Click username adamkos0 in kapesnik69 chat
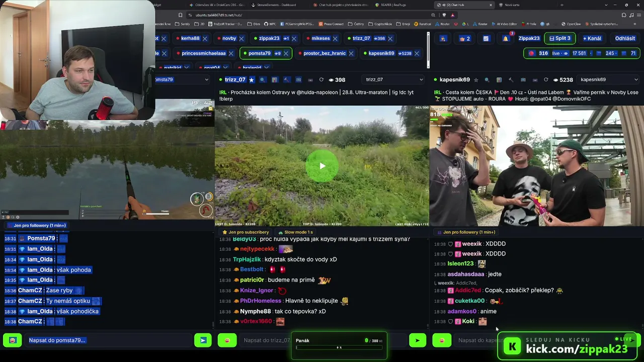Screen dimensions: 644x362 click(x=462, y=311)
